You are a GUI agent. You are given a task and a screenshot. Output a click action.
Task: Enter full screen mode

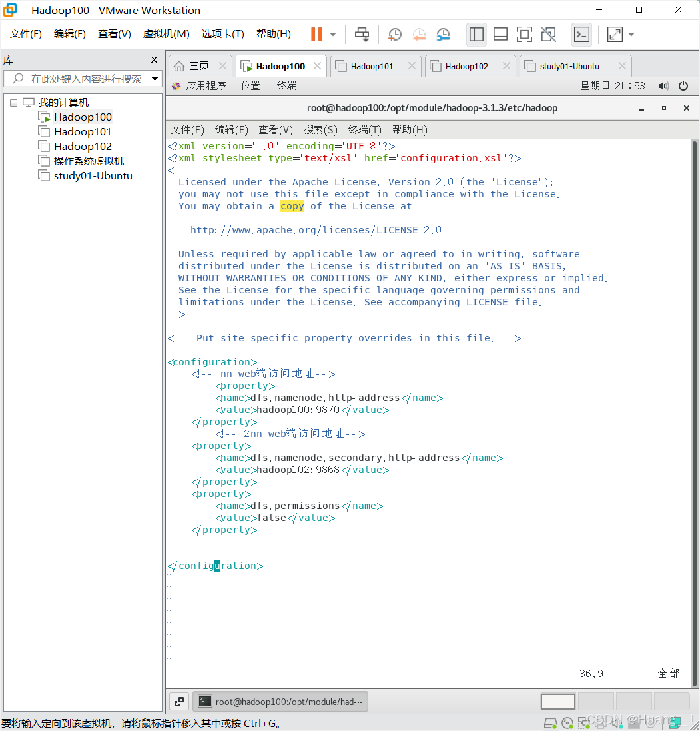pyautogui.click(x=524, y=34)
